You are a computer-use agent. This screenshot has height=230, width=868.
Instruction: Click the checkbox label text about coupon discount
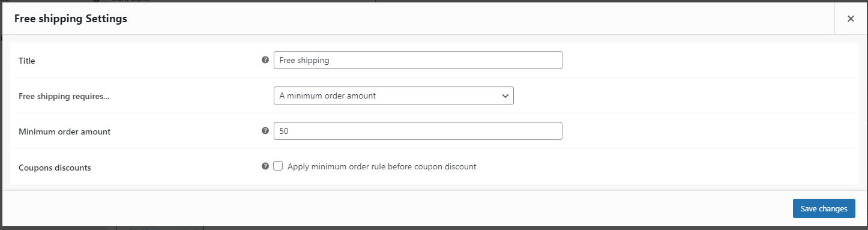[x=382, y=166]
